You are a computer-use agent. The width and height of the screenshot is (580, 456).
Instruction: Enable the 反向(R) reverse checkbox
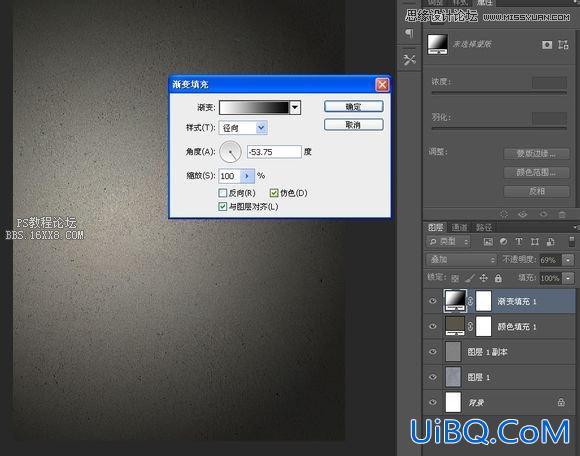(223, 193)
